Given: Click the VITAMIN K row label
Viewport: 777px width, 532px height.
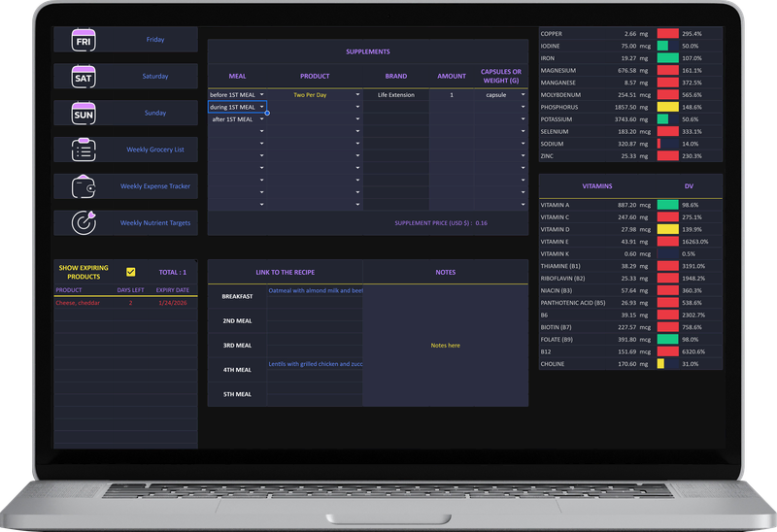Looking at the screenshot, I should [x=555, y=253].
